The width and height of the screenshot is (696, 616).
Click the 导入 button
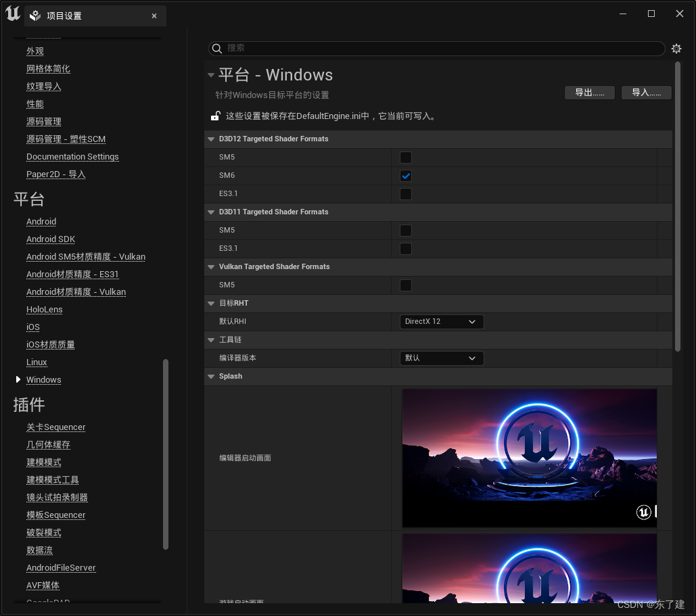click(645, 93)
